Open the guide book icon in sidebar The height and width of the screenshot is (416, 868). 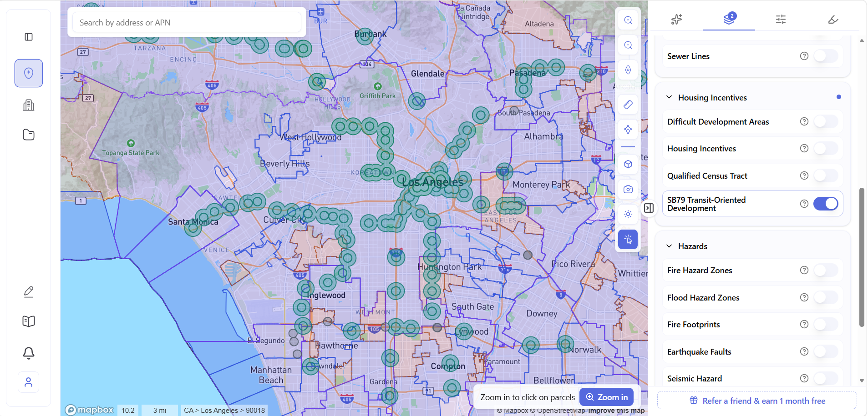click(29, 321)
